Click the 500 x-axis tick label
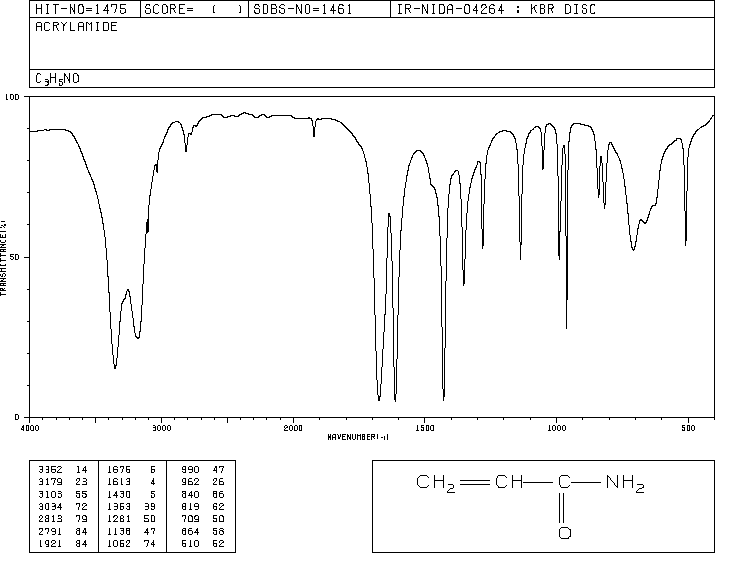This screenshot has width=747, height=570. pyautogui.click(x=688, y=428)
